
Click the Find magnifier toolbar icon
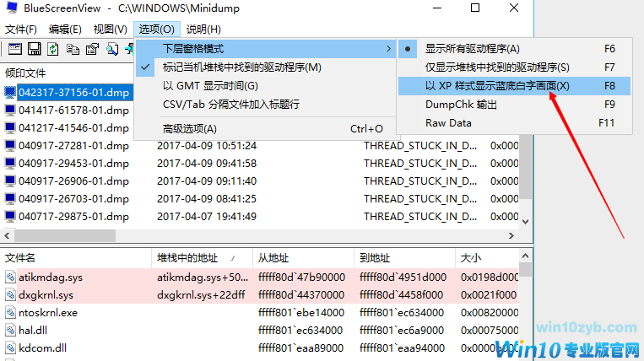point(111,49)
